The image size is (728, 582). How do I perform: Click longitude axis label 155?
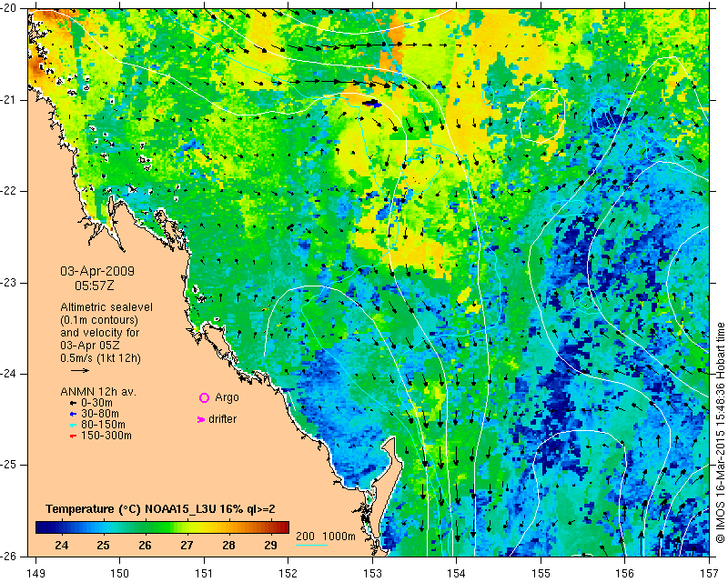click(x=541, y=574)
